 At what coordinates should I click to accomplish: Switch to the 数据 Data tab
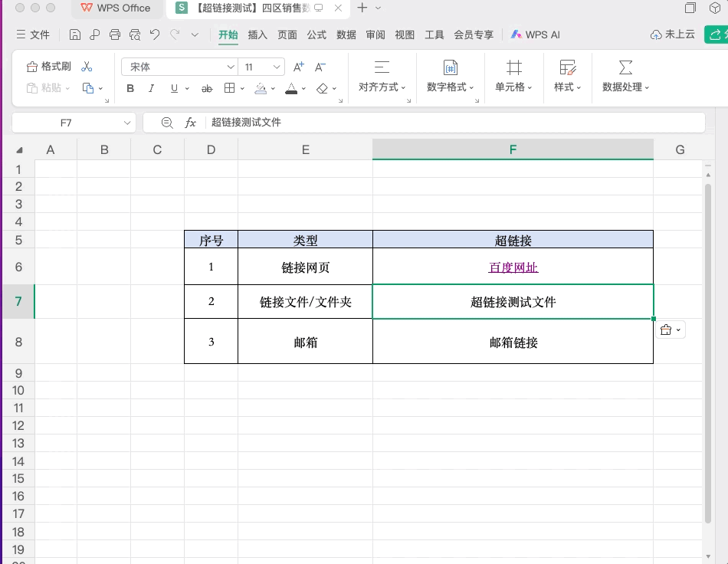(x=346, y=34)
